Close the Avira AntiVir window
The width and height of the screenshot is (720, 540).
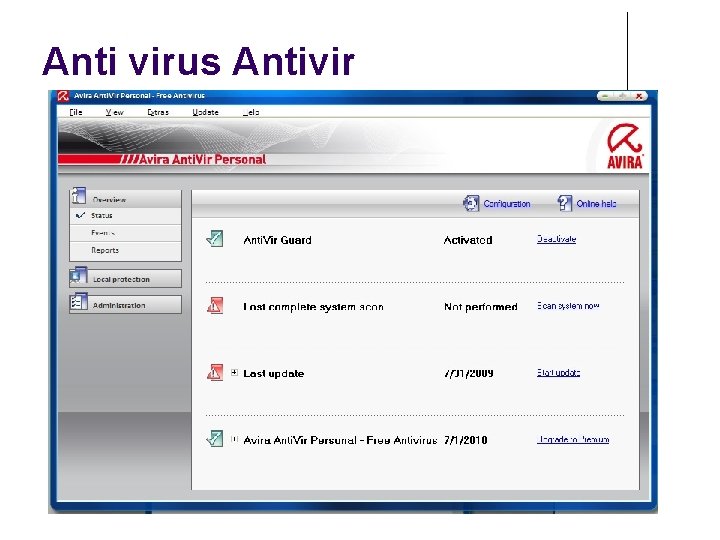point(639,96)
